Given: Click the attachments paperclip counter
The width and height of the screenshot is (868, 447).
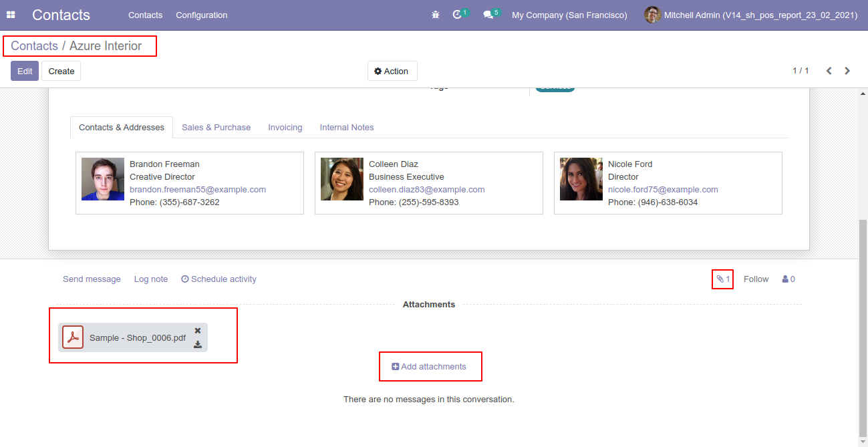Looking at the screenshot, I should pos(723,279).
